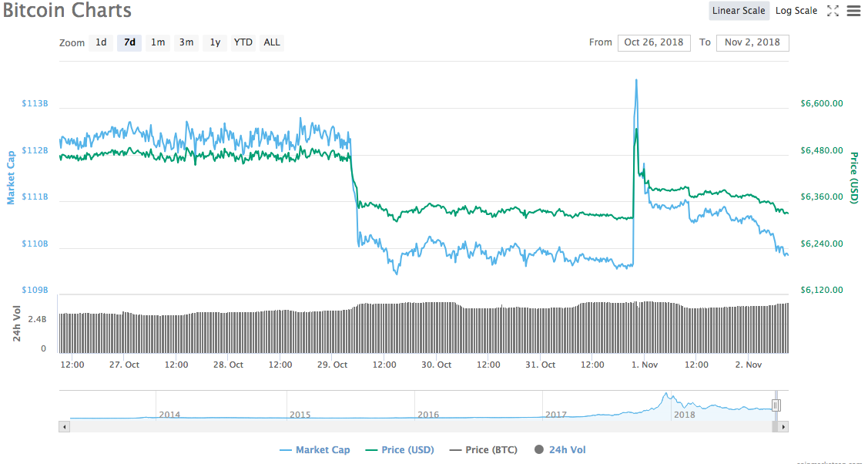
Task: Toggle Market Cap series in legend
Action: coord(315,449)
